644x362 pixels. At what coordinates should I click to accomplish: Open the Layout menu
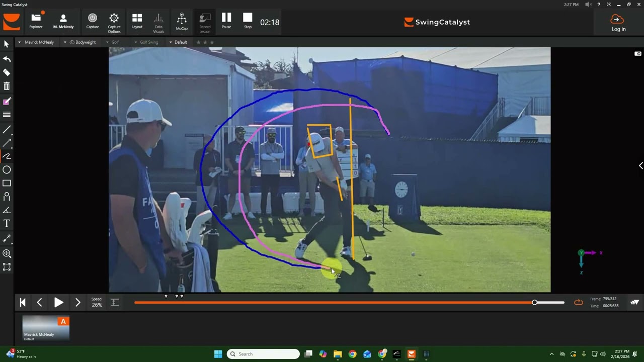pyautogui.click(x=137, y=22)
